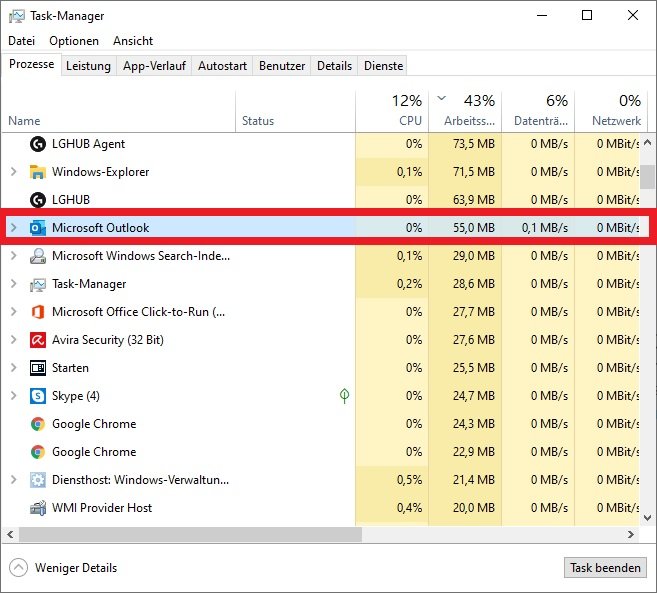
Task: Expand Microsoft Windows Search-Indexer group
Action: (x=13, y=256)
